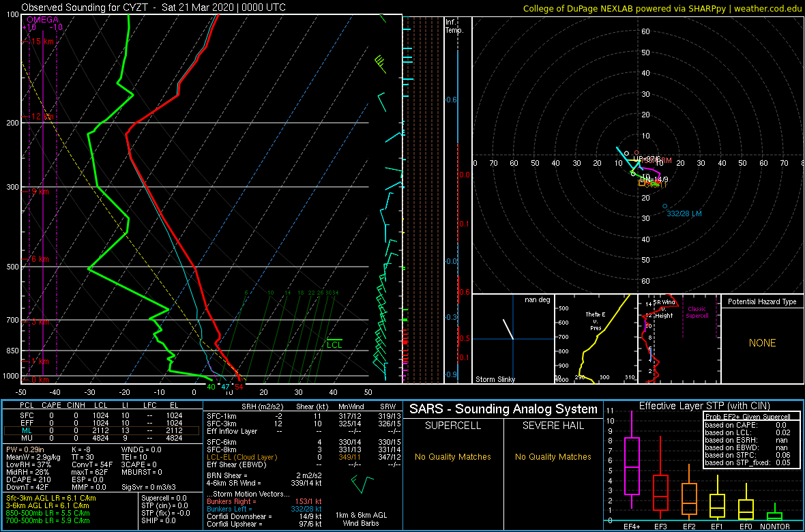Screen dimensions: 805x532
Task: Select the red Bunkers Right storm motion
Action: (264, 501)
